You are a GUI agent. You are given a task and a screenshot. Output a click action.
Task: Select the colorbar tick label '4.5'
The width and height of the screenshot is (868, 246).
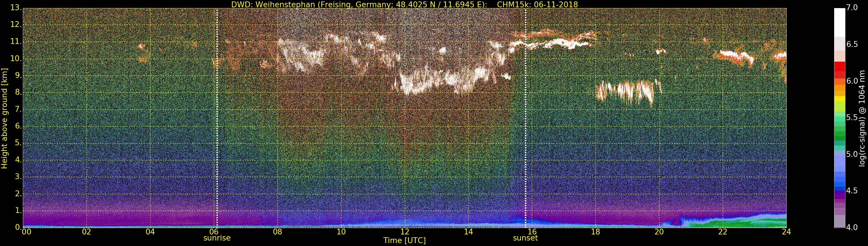coord(852,191)
